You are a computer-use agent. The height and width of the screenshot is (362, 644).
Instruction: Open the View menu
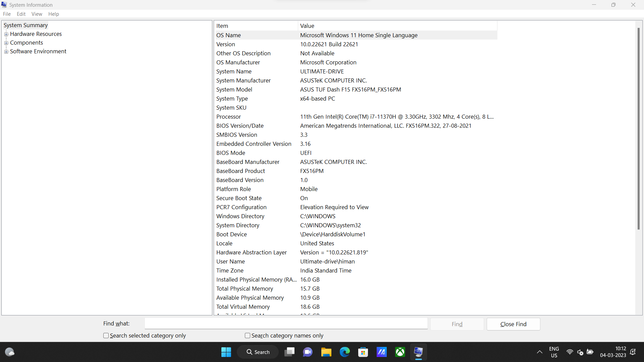[x=37, y=14]
